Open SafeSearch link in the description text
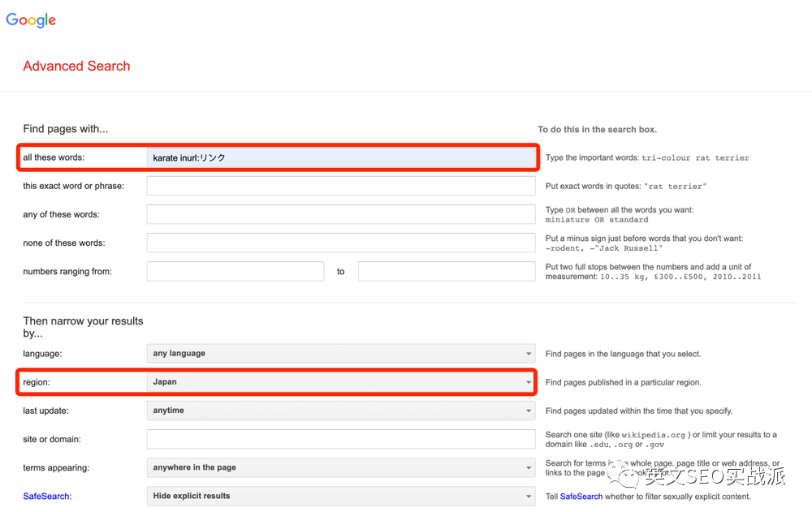The image size is (812, 512). point(581,497)
